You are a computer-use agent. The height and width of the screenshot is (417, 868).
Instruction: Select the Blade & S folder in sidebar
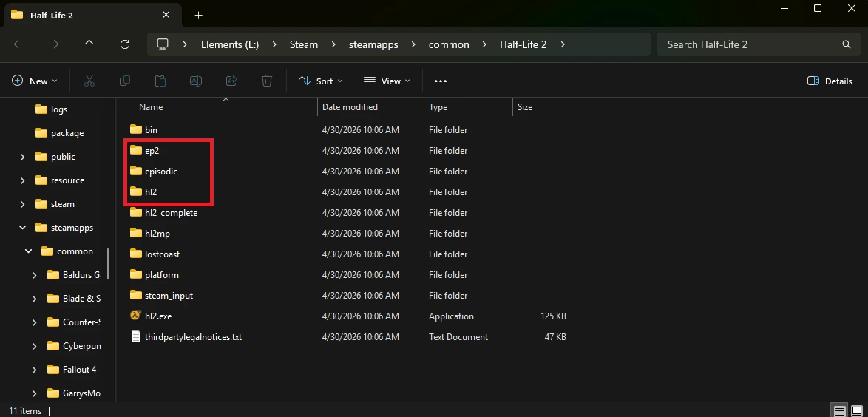[x=82, y=299]
